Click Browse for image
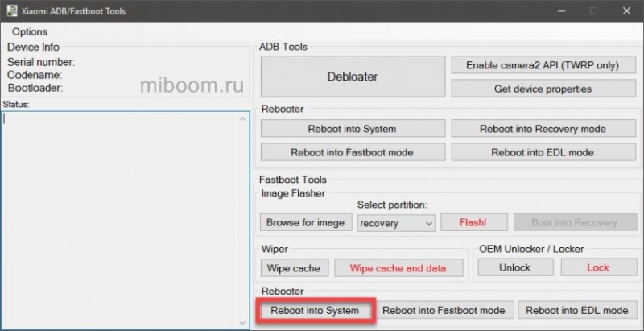This screenshot has height=331, width=644. [x=306, y=222]
